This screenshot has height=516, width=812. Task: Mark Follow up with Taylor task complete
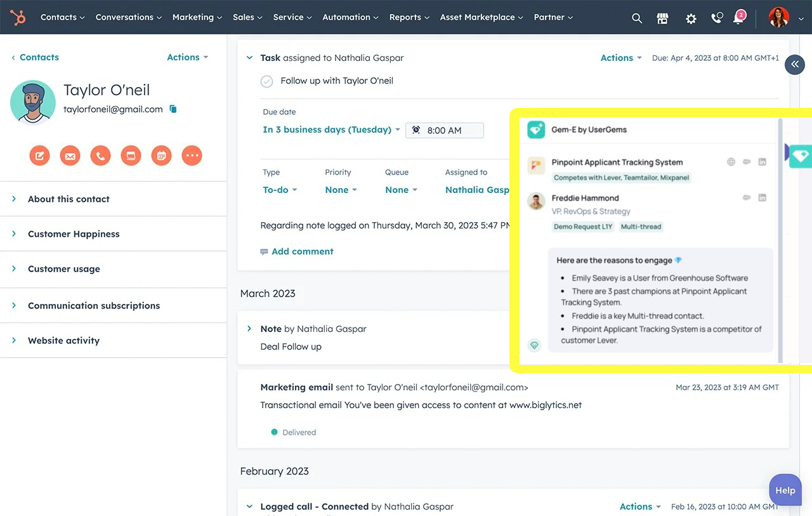pos(267,81)
